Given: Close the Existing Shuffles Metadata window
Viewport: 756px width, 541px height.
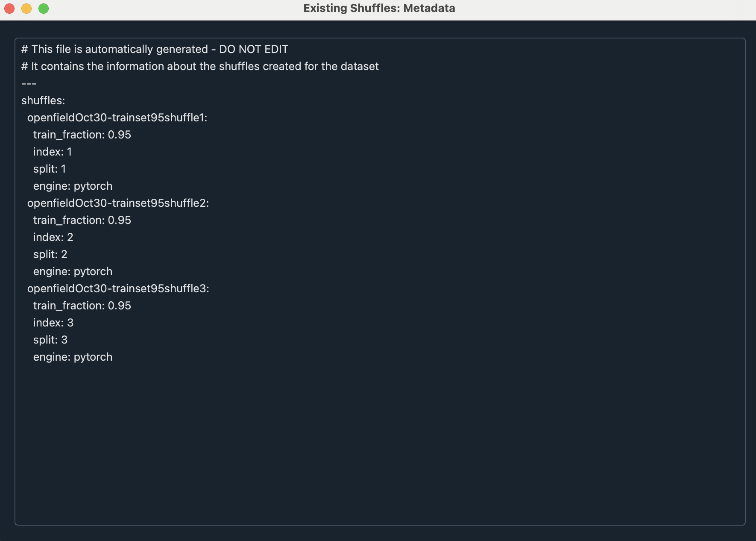Looking at the screenshot, I should pos(9,9).
